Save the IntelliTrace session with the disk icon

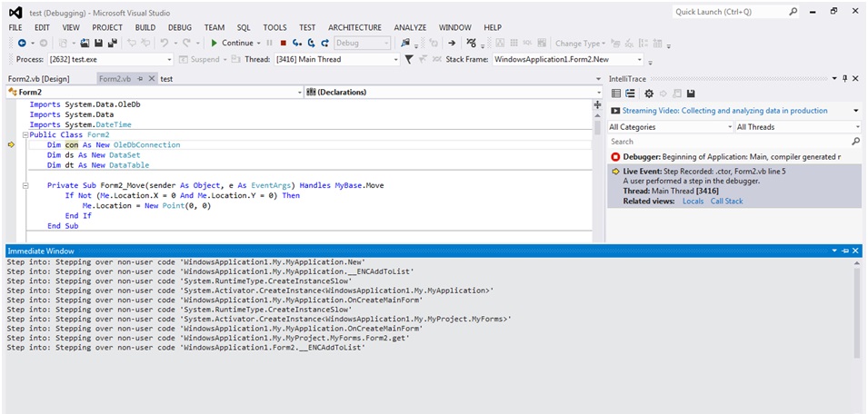(691, 94)
